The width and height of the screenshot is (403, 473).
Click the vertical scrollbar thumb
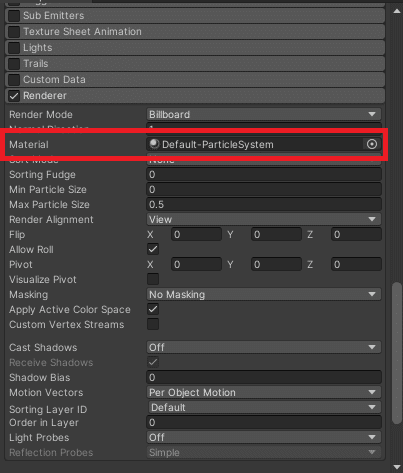click(397, 353)
